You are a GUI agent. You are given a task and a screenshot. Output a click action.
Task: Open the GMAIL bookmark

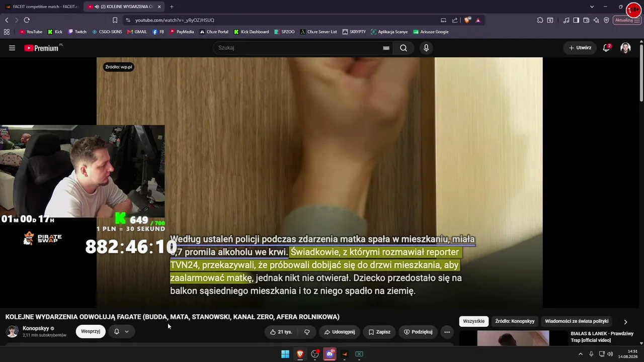tap(137, 32)
